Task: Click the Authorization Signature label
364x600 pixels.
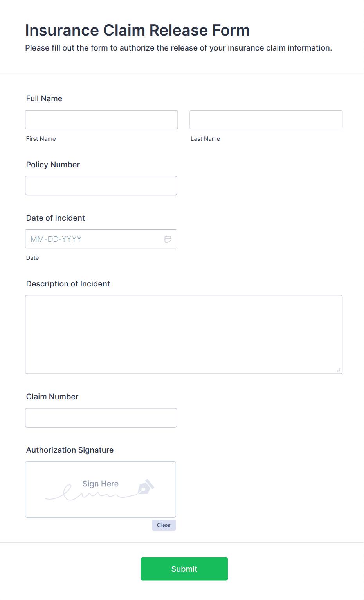Action: point(69,450)
